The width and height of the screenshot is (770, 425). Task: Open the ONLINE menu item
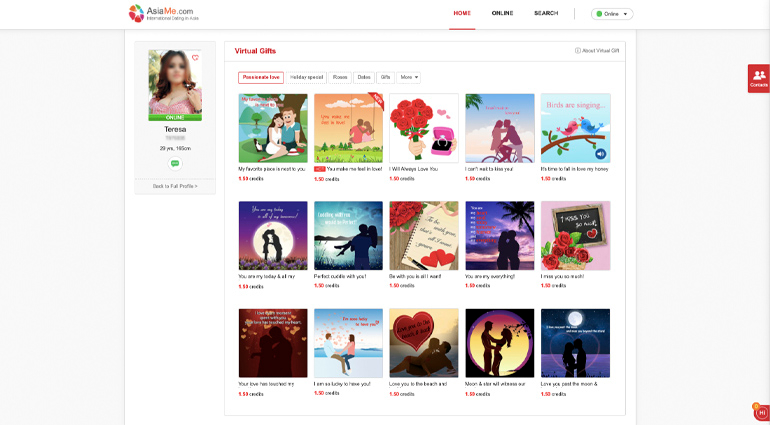click(x=502, y=13)
